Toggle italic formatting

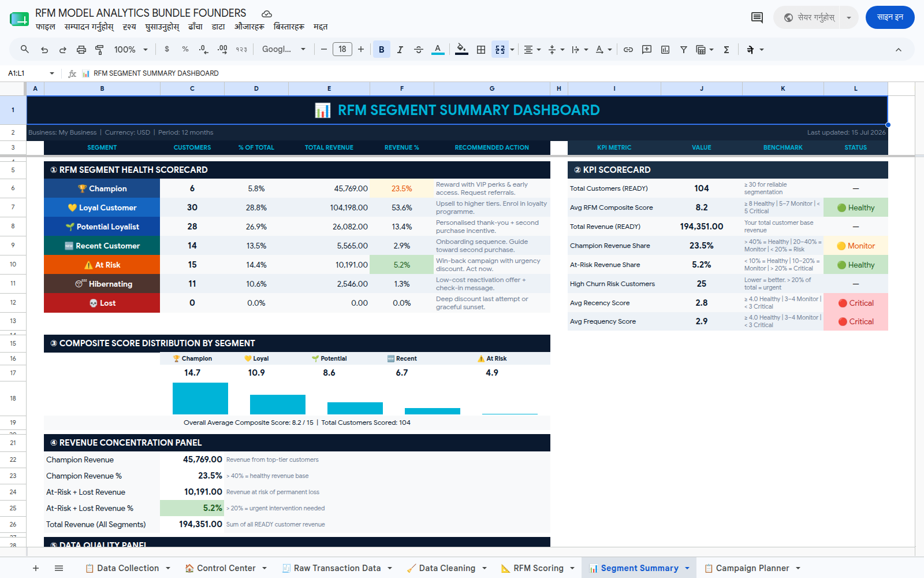pyautogui.click(x=400, y=50)
